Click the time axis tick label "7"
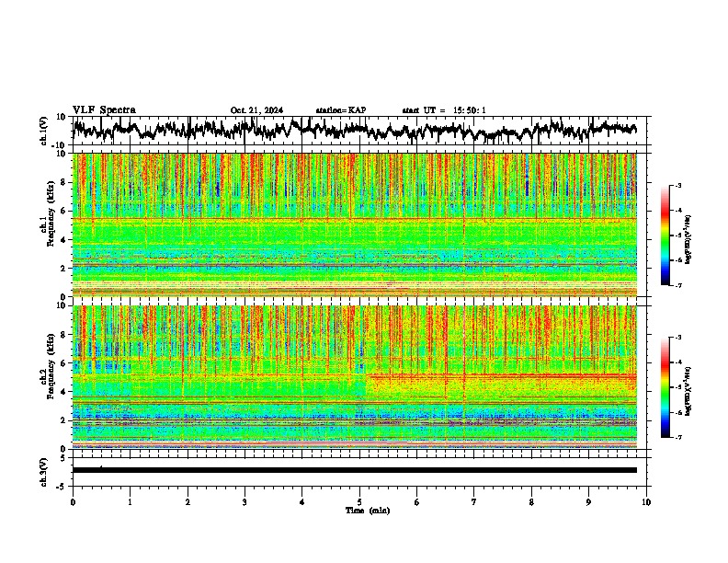Screen dimensions: 728x563 (474, 502)
